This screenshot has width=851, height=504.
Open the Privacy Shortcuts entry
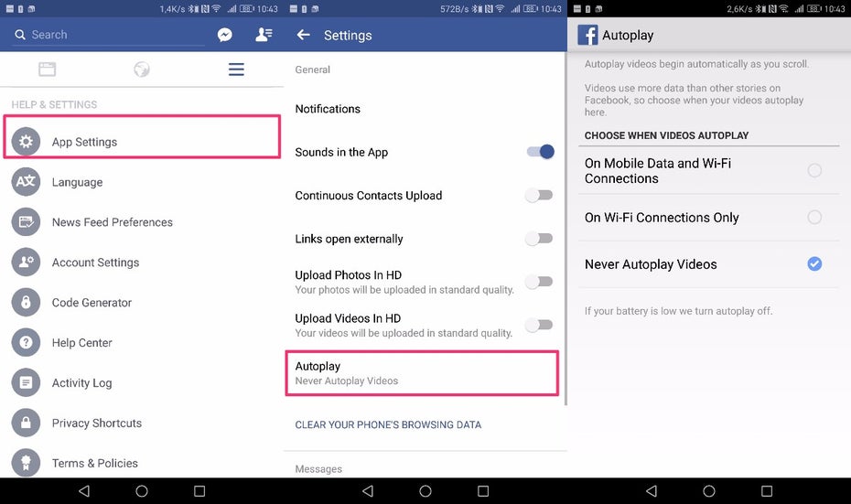tap(142, 423)
